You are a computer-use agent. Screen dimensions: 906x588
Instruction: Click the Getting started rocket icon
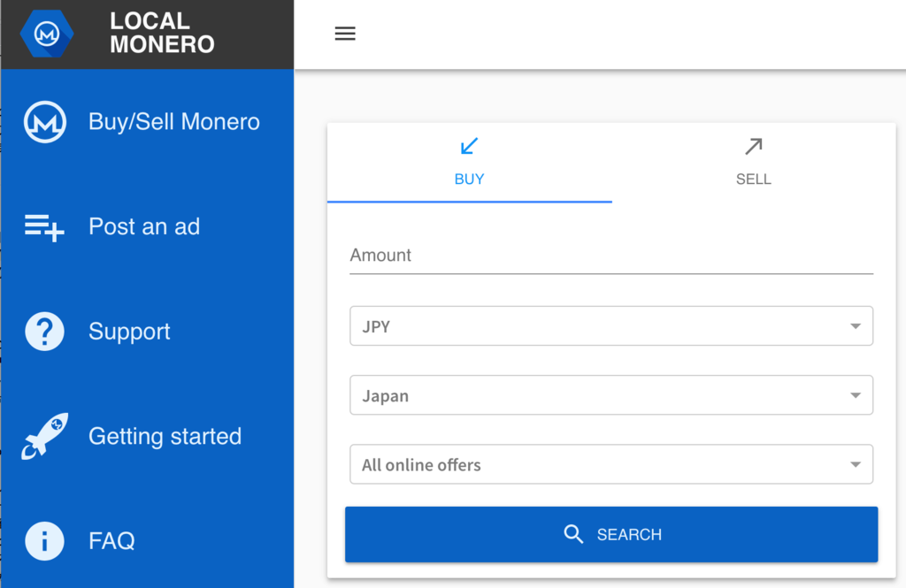click(45, 436)
